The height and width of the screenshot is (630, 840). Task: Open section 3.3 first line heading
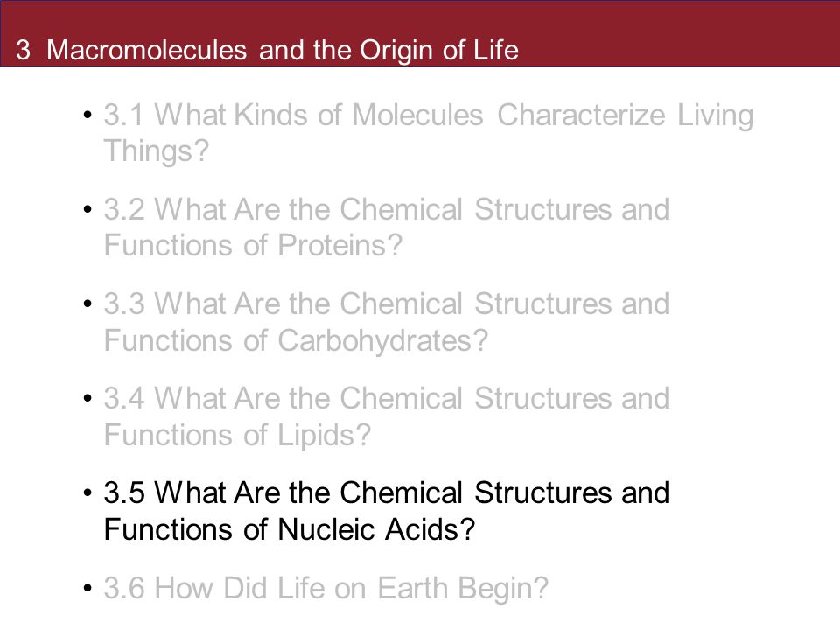[x=386, y=304]
